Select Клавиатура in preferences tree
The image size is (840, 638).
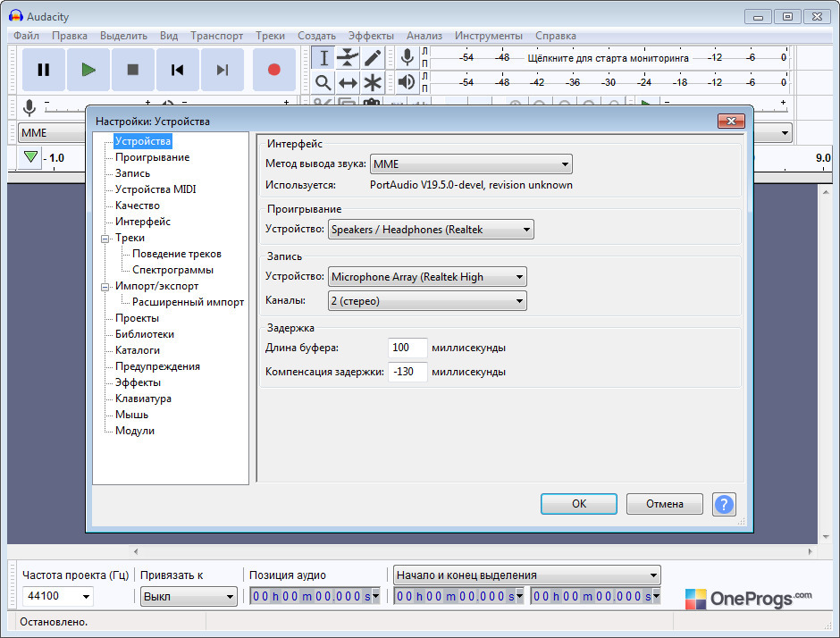click(x=143, y=399)
